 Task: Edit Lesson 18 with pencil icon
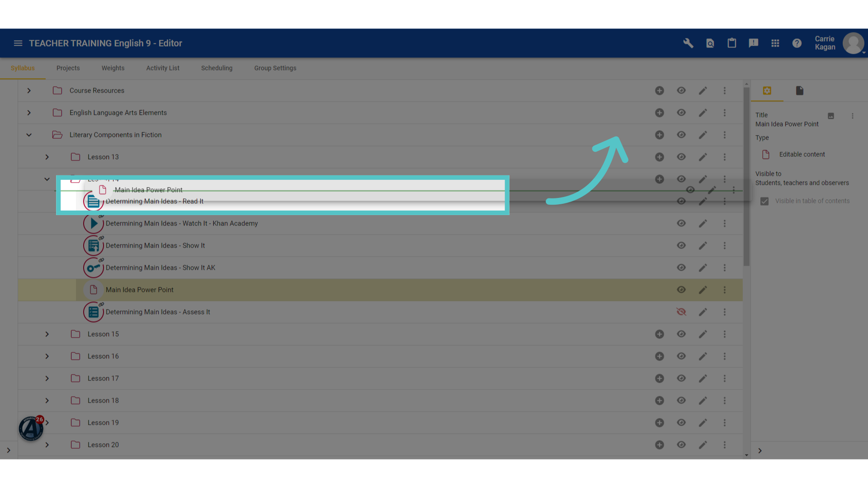pyautogui.click(x=703, y=401)
